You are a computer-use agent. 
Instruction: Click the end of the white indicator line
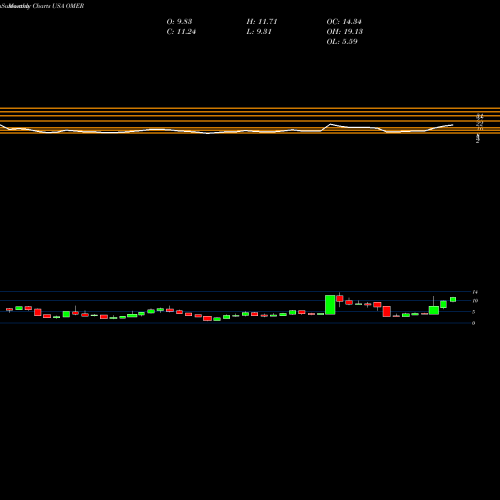[x=453, y=125]
